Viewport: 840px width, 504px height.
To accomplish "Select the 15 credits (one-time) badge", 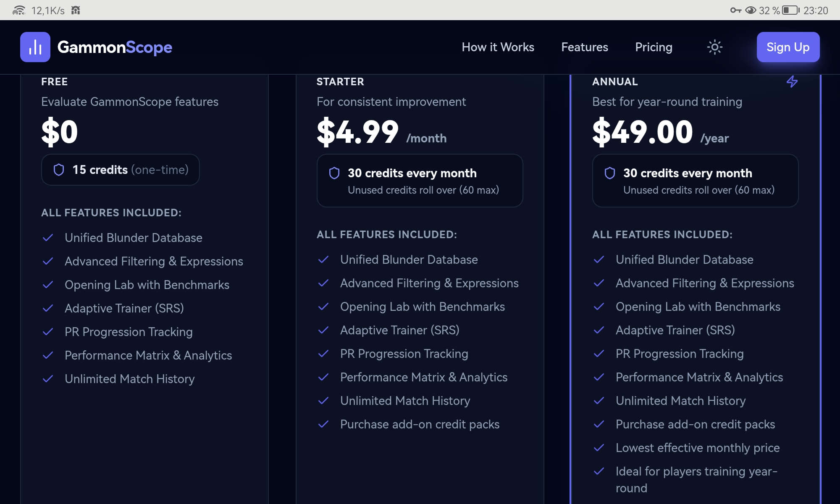I will (x=121, y=170).
